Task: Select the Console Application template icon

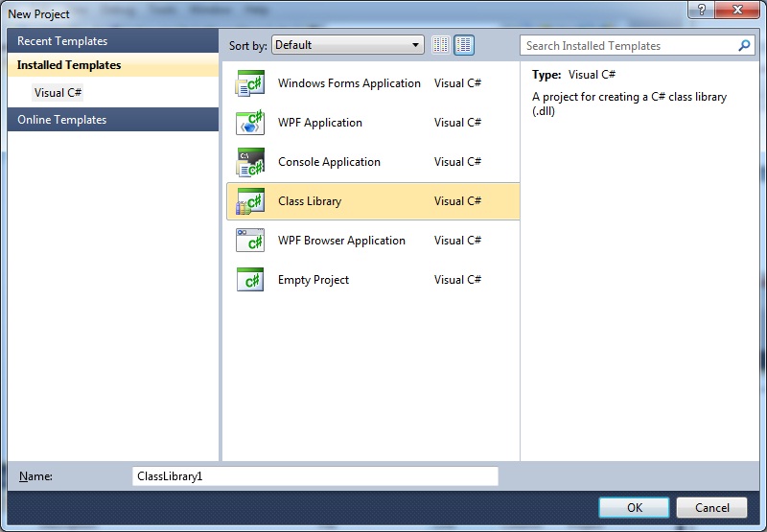Action: pyautogui.click(x=250, y=162)
